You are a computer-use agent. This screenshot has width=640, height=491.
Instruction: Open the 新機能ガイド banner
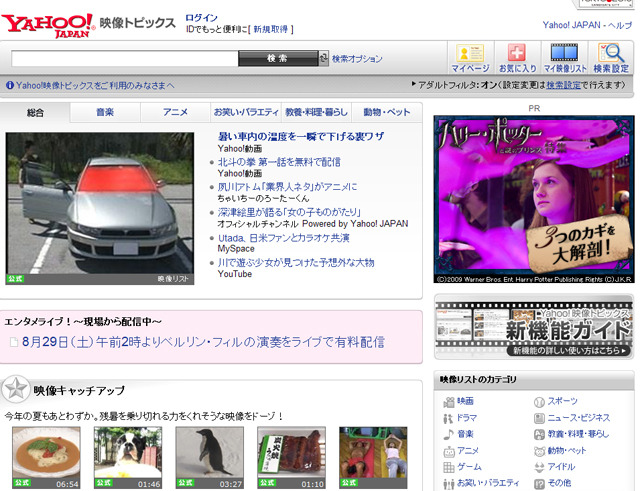534,327
